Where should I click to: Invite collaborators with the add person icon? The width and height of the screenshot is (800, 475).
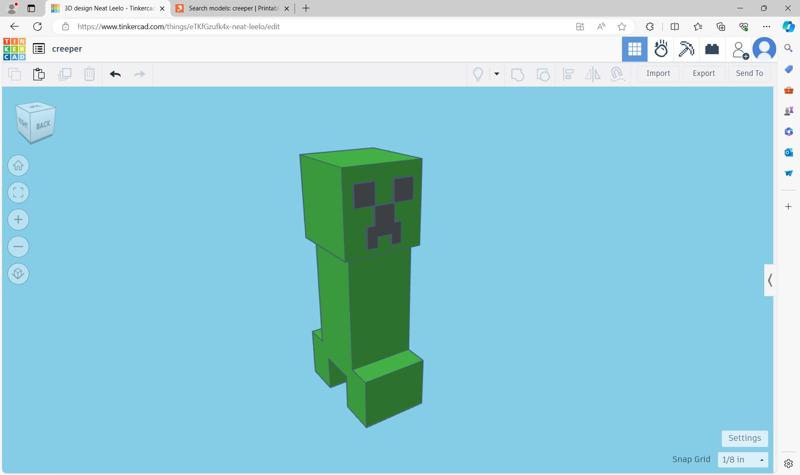(x=740, y=49)
